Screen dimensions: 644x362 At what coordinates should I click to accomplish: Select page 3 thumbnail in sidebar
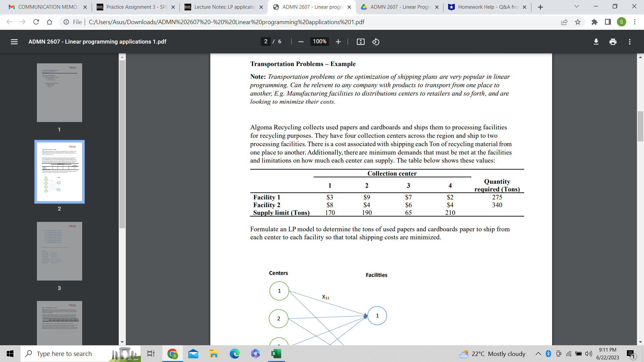pyautogui.click(x=59, y=251)
